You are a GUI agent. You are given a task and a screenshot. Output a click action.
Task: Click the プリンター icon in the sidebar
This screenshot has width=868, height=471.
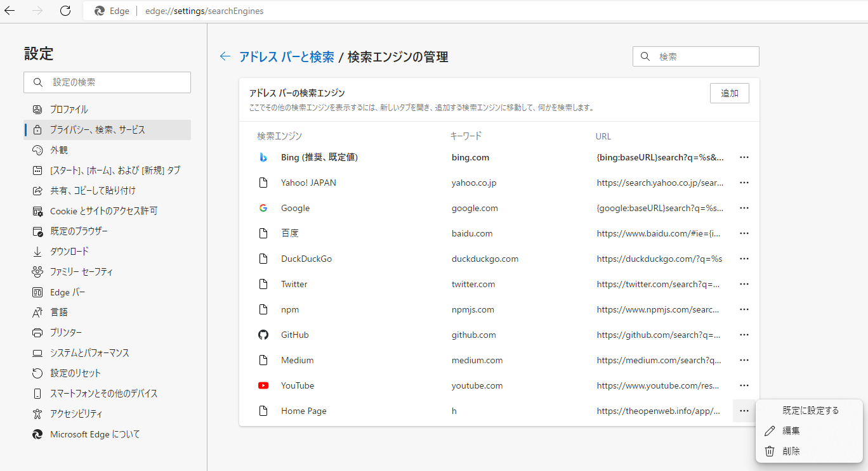37,333
